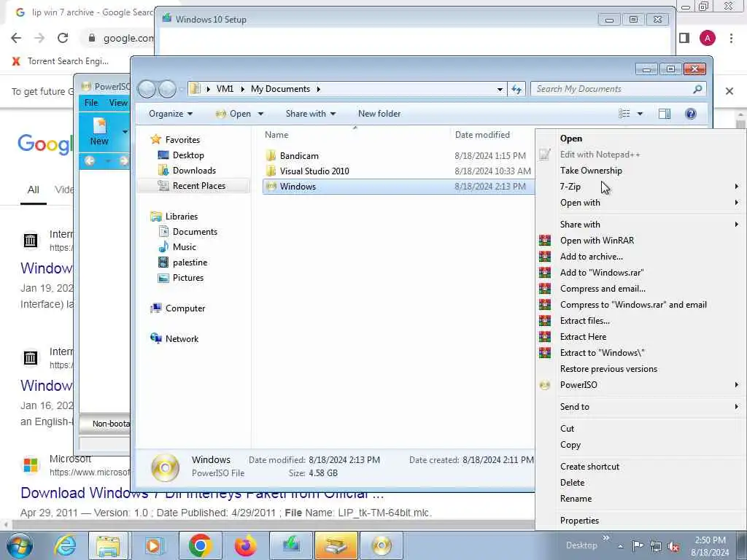Open Windows Media Player taskbar icon

pos(154,545)
